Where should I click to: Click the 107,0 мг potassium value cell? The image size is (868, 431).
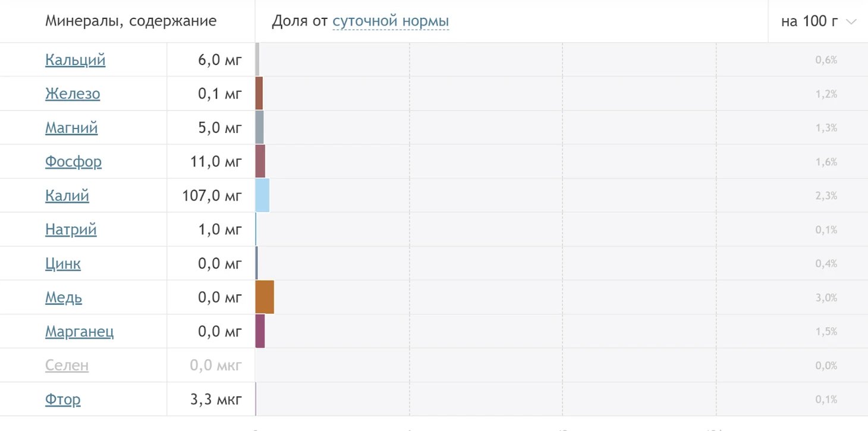pos(211,196)
